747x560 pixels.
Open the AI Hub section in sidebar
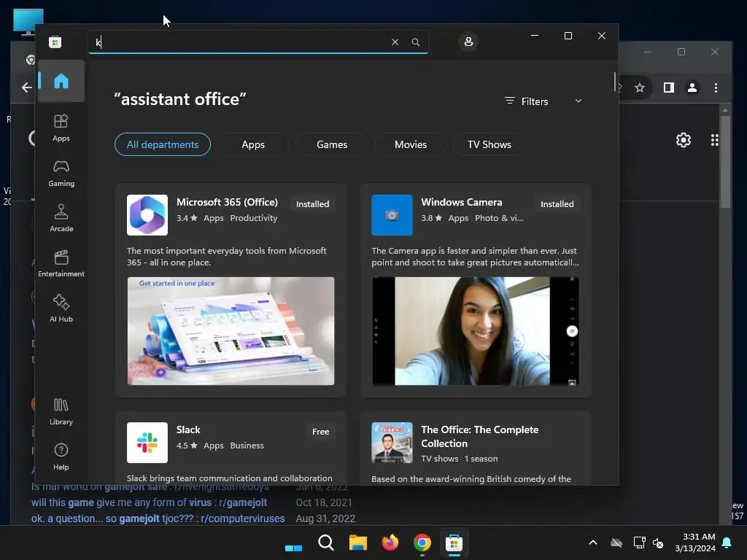pyautogui.click(x=61, y=308)
